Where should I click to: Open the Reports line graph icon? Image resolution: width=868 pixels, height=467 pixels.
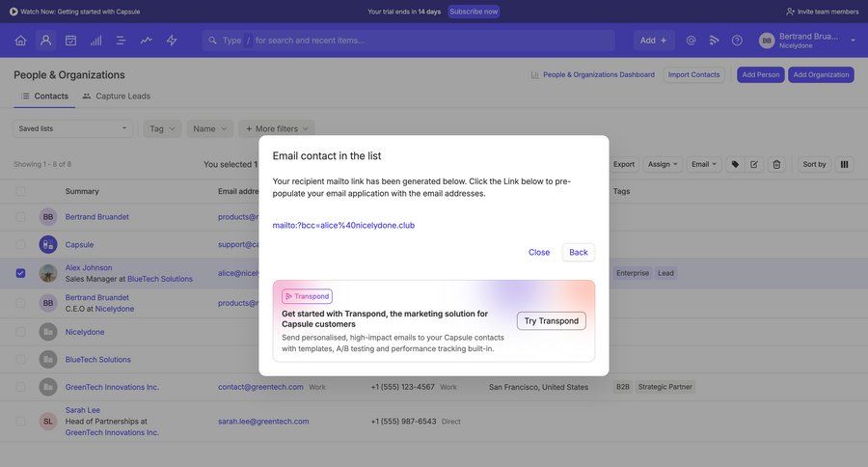[147, 41]
